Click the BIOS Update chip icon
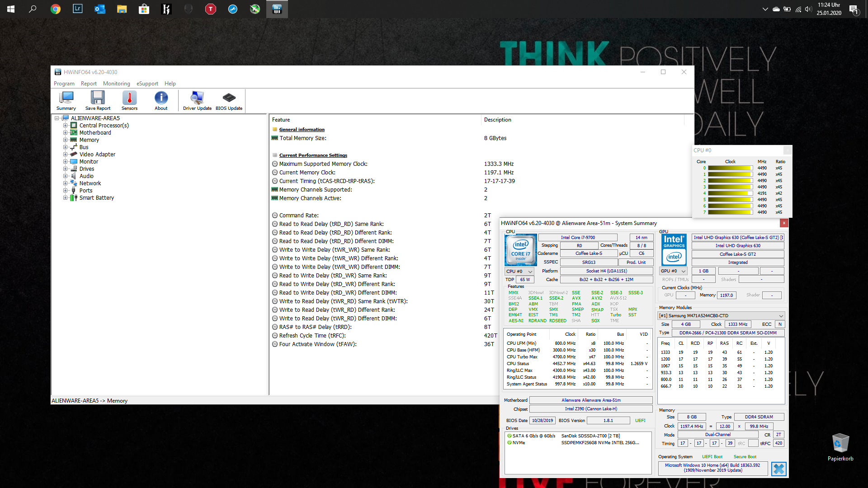The height and width of the screenshot is (488, 868). (x=229, y=100)
